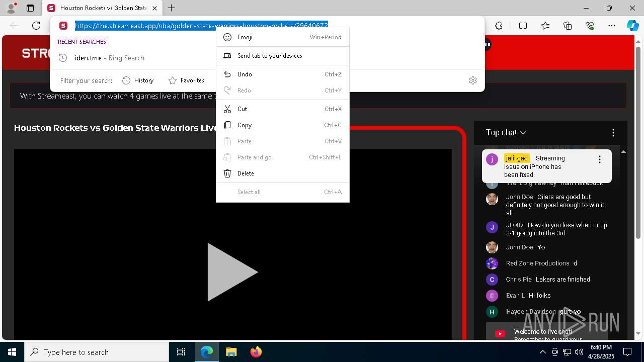The image size is (644, 362).
Task: Open chat options three-dot menu
Action: [613, 133]
